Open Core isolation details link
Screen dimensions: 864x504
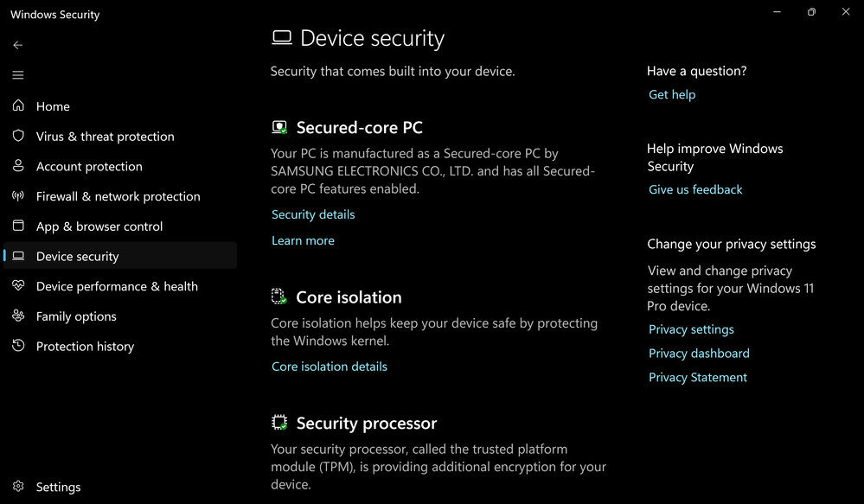pos(330,367)
